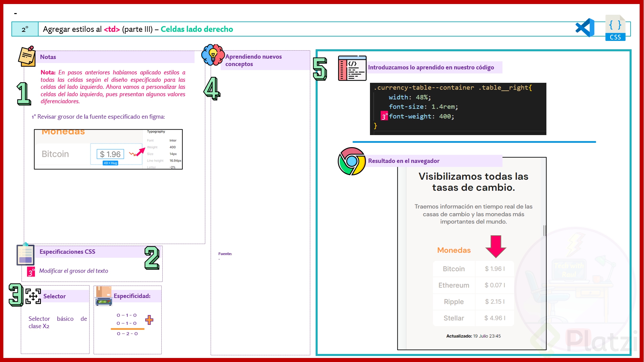Click the sticky note Notas icon

pyautogui.click(x=27, y=56)
